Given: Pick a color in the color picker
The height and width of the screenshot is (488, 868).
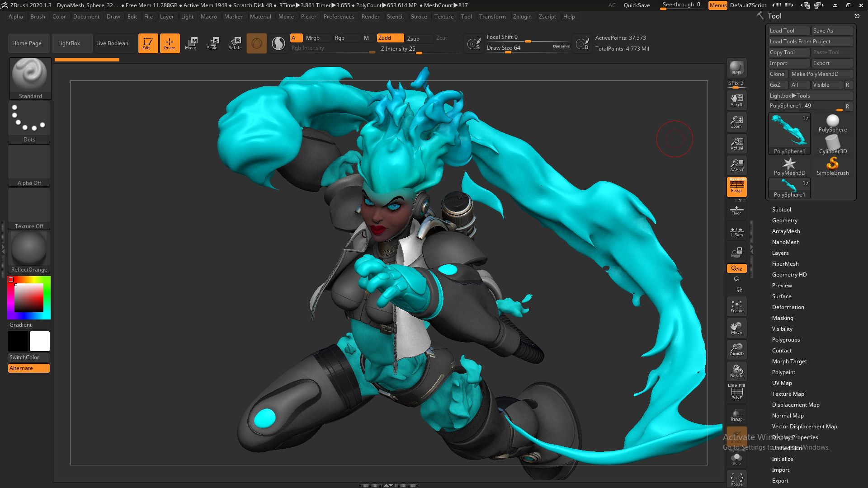Looking at the screenshot, I should coord(29,298).
